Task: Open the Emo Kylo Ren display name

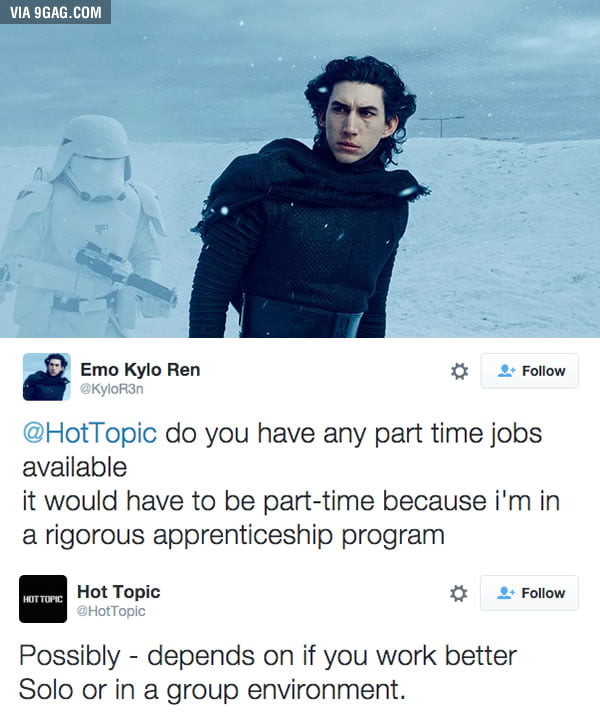Action: (x=140, y=370)
